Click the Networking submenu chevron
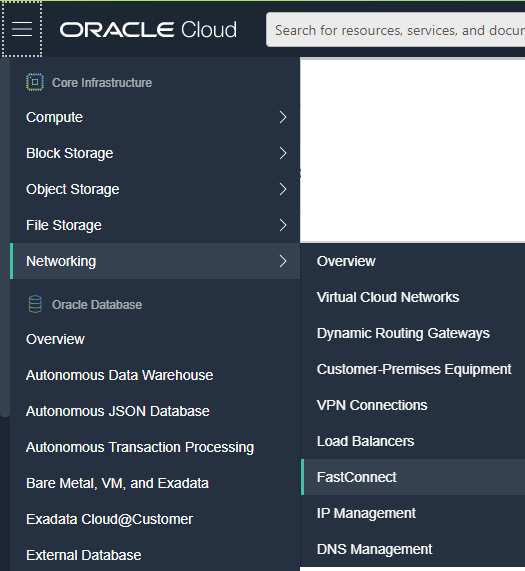This screenshot has height=571, width=525. tap(283, 261)
